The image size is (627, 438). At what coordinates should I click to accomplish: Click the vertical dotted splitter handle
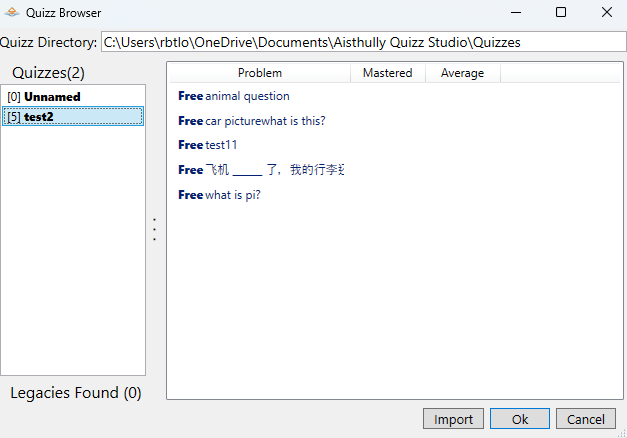155,230
